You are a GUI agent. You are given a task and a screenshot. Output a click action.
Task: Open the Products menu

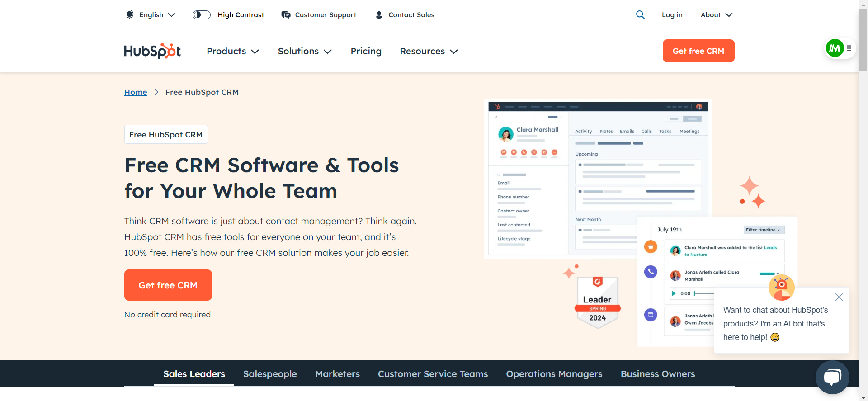click(233, 51)
